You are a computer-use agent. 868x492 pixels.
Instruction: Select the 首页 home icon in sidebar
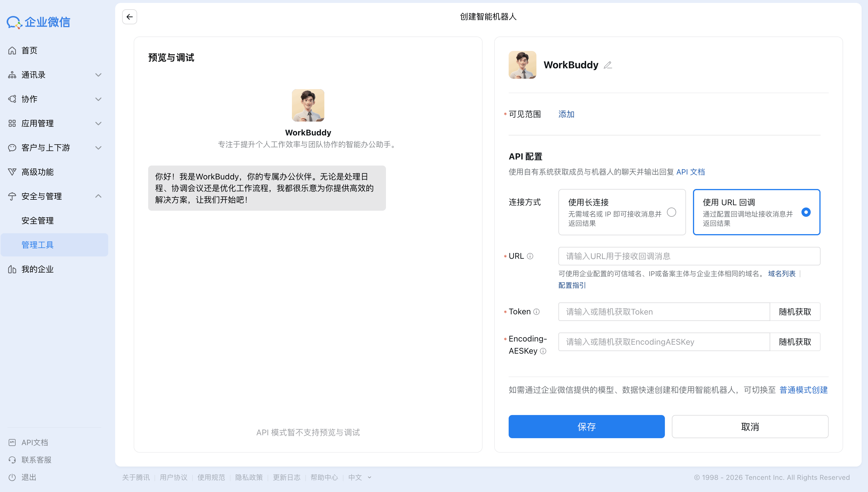[x=12, y=50]
